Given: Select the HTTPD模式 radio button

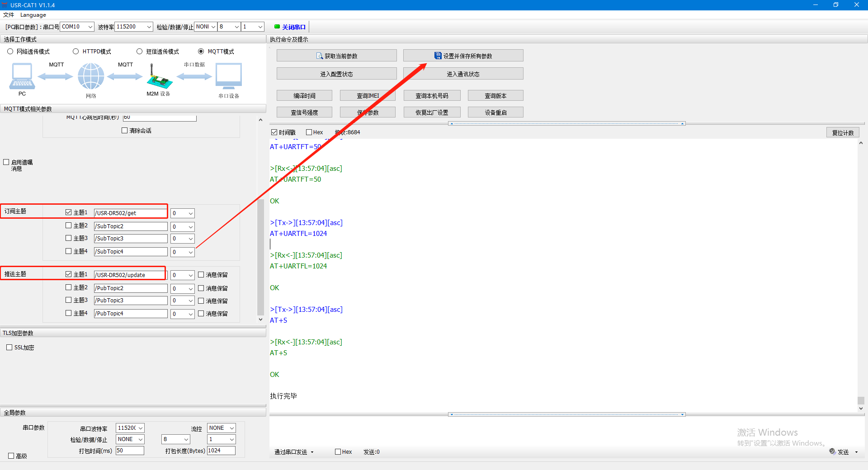Looking at the screenshot, I should coord(76,52).
